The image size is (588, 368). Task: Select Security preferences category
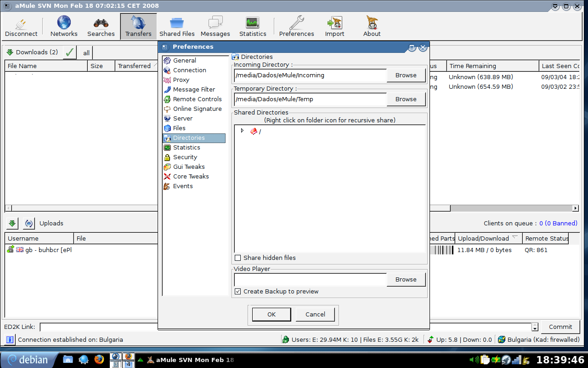185,157
